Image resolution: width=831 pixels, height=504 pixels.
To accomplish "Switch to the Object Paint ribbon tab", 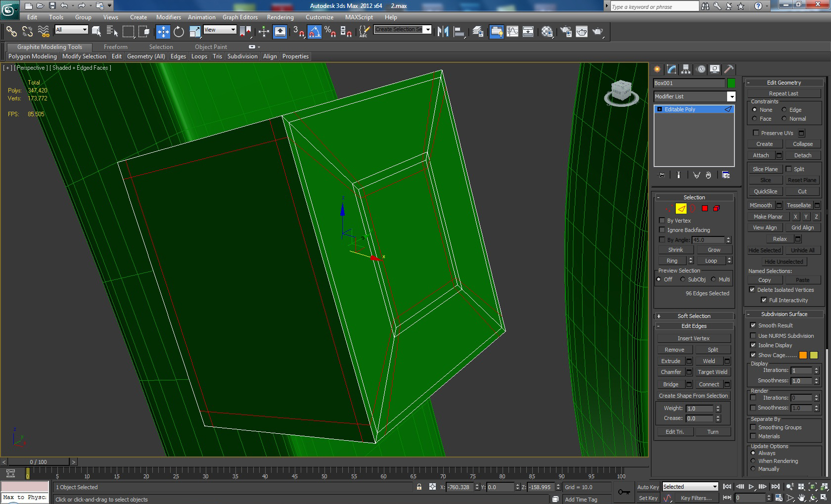I will point(211,47).
